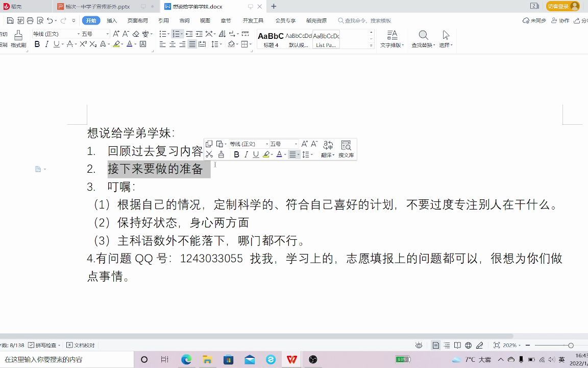588x368 pixels.
Task: Click the Undo arrow icon
Action: 48,20
